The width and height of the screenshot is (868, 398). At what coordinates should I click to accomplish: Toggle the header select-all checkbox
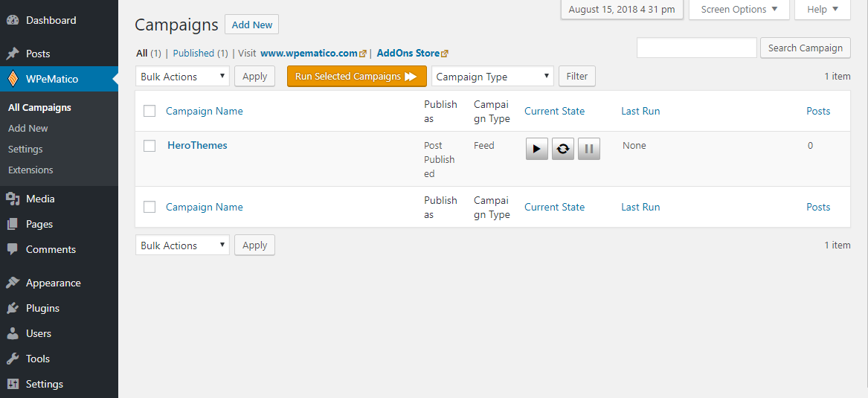tap(150, 111)
